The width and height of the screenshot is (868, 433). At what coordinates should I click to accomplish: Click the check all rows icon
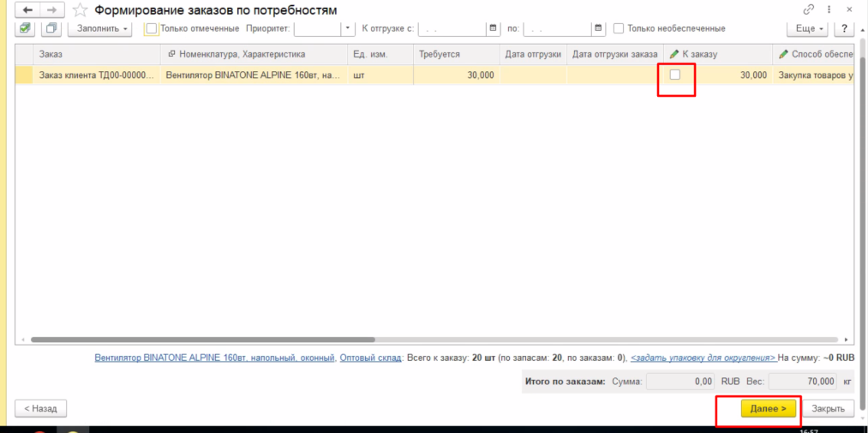[26, 28]
